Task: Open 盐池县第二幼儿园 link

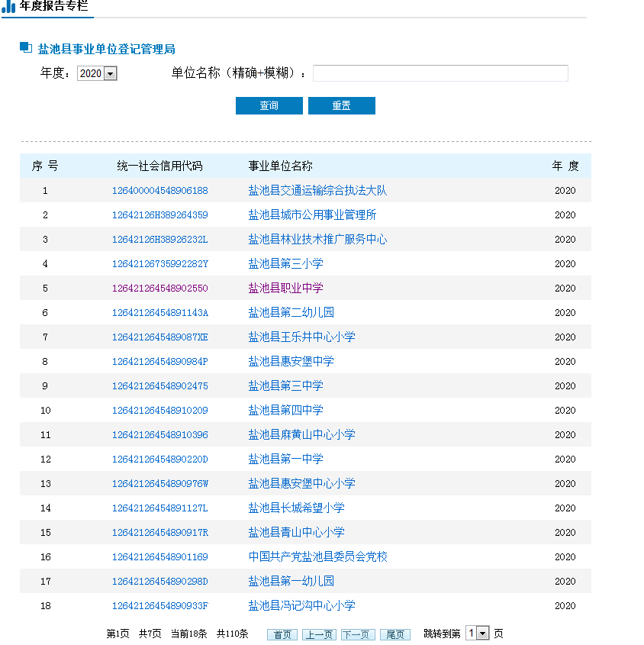Action: coord(291,313)
